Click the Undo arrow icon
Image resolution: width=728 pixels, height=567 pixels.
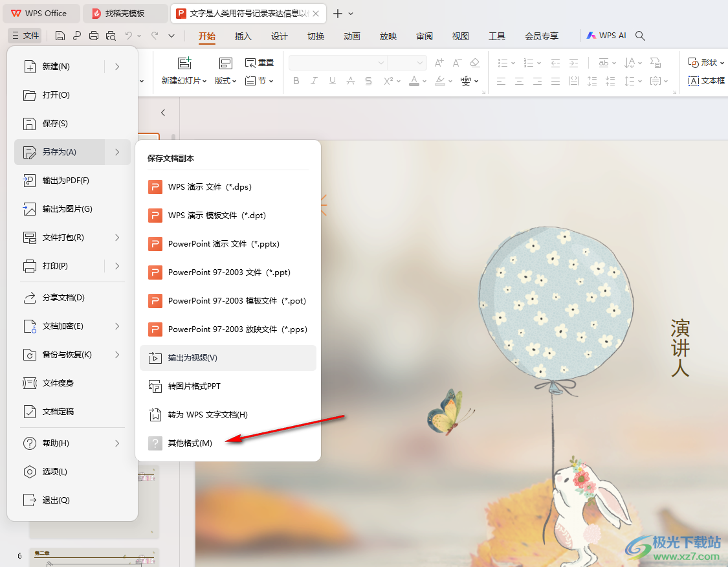click(x=129, y=36)
